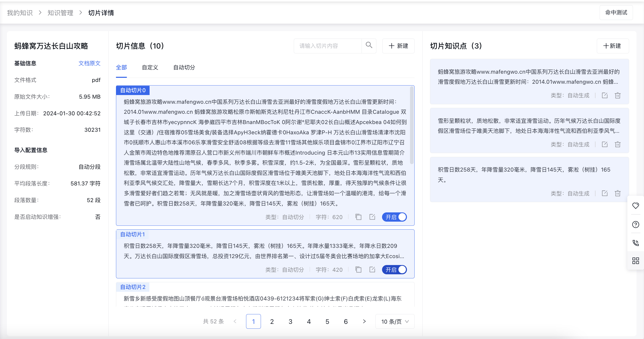The image size is (644, 339).
Task: Click the 自动分段 segmentation rule value
Action: click(x=90, y=167)
